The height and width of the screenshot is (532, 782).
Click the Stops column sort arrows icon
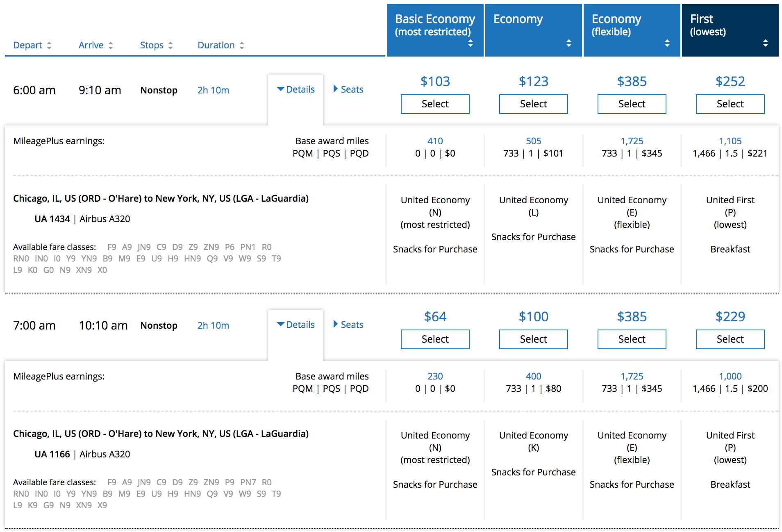(170, 45)
